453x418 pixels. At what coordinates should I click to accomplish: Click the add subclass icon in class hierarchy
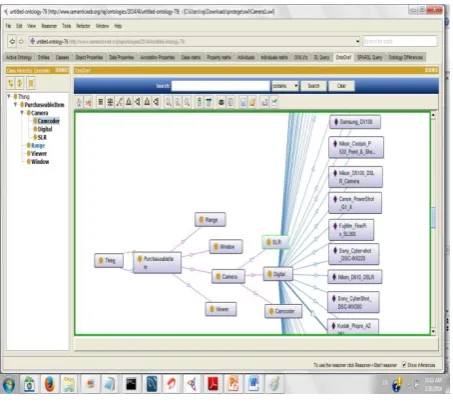[11, 83]
